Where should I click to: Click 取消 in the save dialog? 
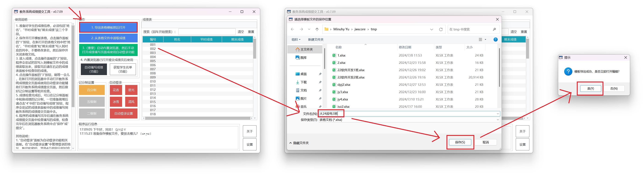(486, 142)
